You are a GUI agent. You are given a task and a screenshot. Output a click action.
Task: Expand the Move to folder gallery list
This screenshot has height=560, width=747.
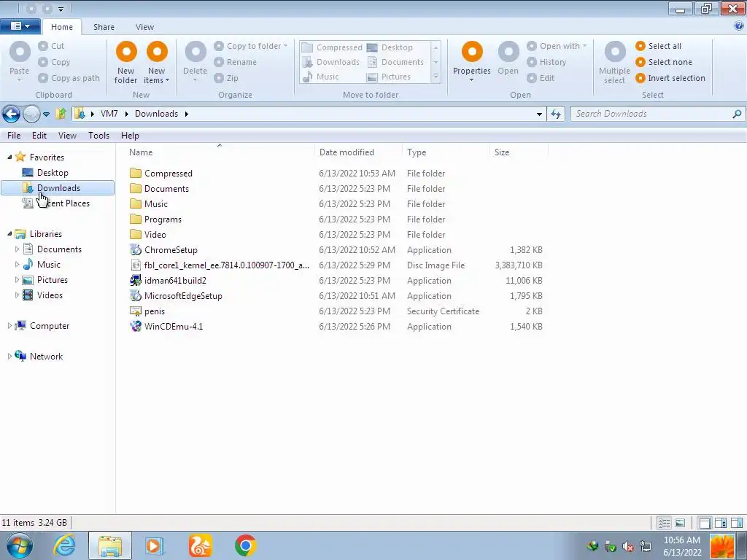tap(436, 77)
